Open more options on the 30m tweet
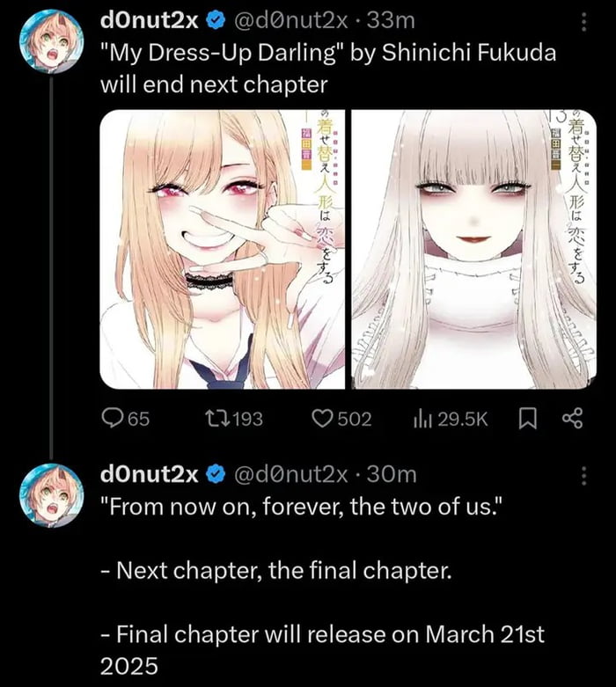This screenshot has height=687, width=616. coord(583,476)
